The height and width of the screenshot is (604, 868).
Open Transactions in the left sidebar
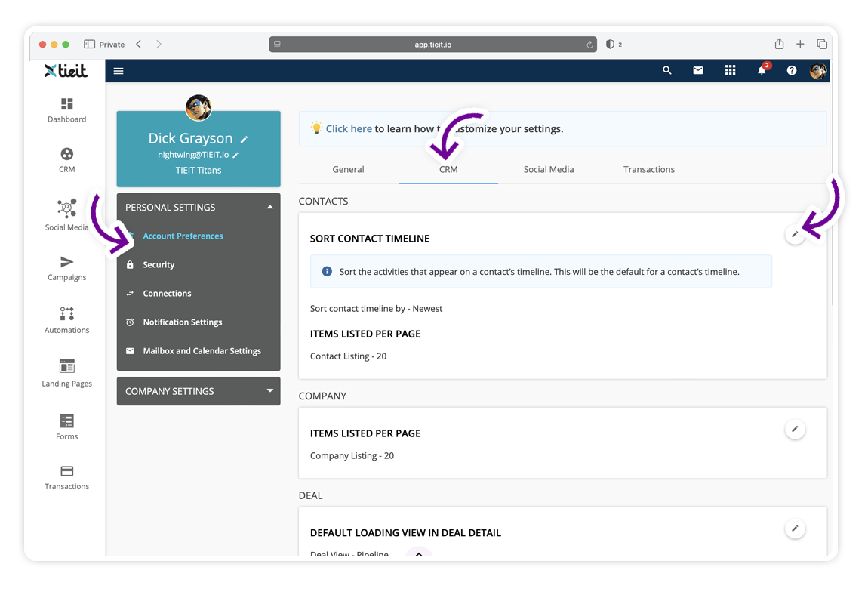tap(67, 478)
